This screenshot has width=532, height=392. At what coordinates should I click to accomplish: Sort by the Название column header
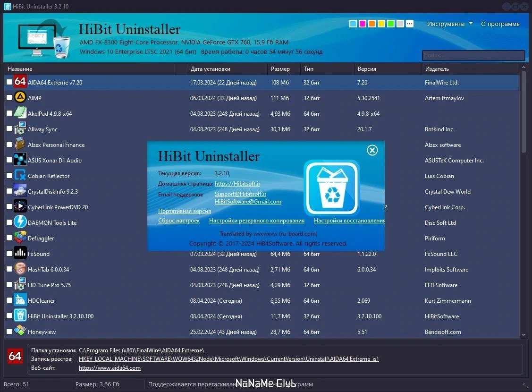coord(90,69)
